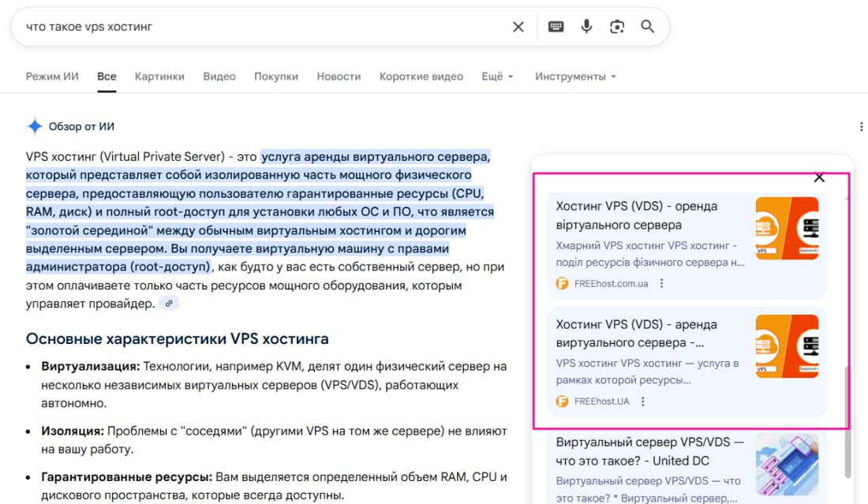Click the sources panel vertical scrollbar

pyautogui.click(x=848, y=422)
